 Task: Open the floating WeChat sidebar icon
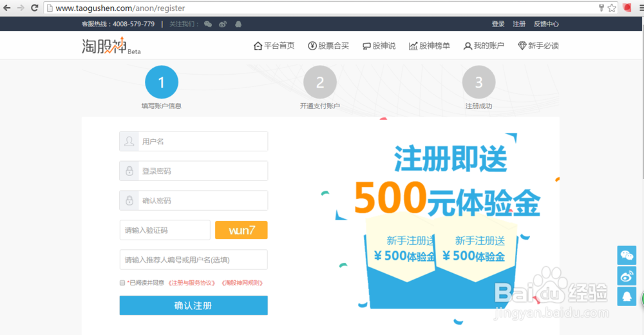pos(627,255)
